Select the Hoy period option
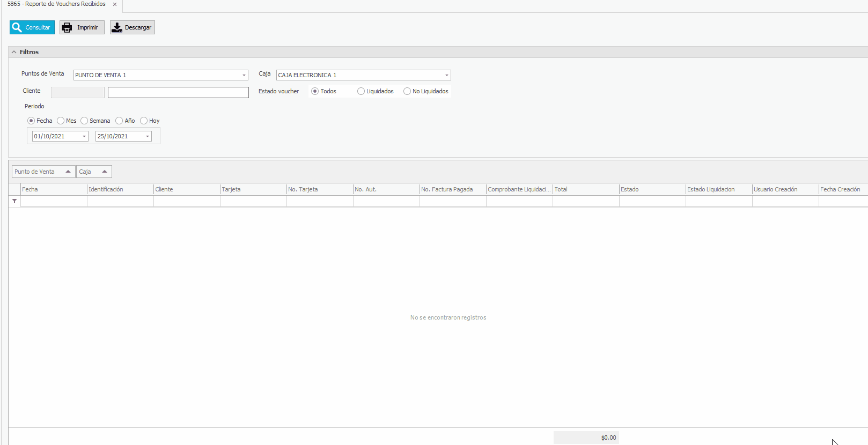 144,121
